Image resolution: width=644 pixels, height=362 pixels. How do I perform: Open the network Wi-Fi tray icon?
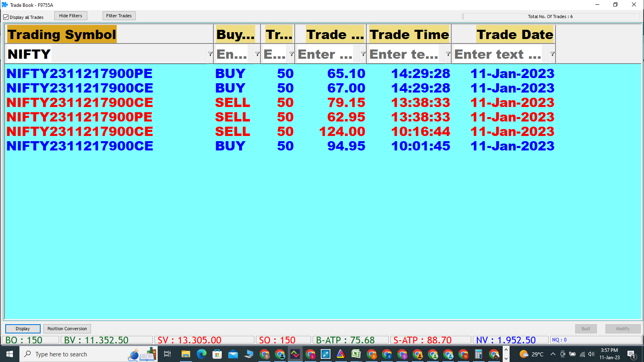[x=582, y=354]
